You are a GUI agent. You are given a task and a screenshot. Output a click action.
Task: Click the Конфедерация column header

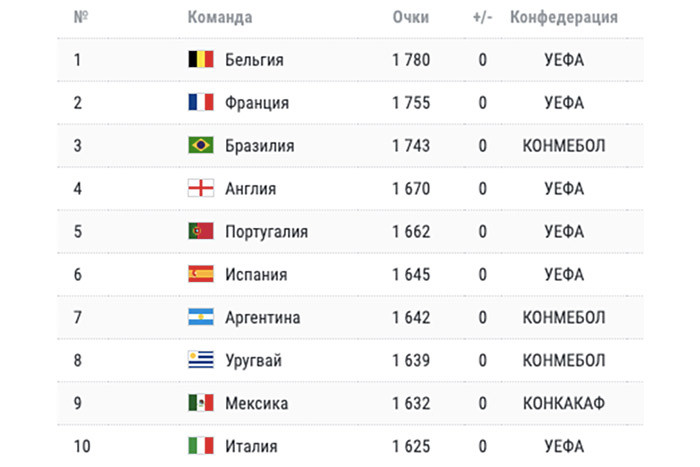point(564,17)
